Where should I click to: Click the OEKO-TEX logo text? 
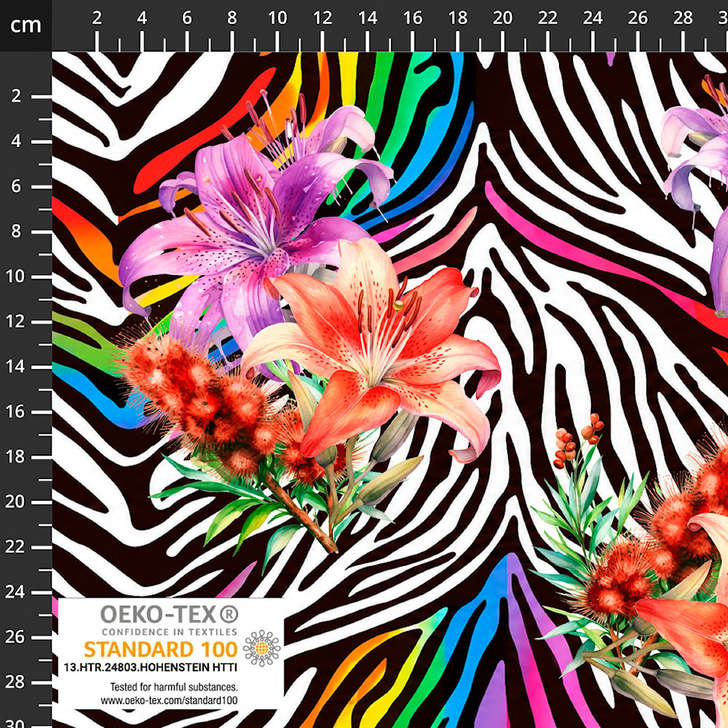coord(170,614)
